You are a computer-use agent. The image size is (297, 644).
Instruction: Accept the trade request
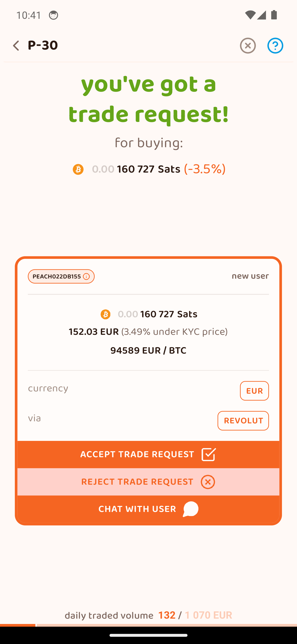(x=137, y=454)
